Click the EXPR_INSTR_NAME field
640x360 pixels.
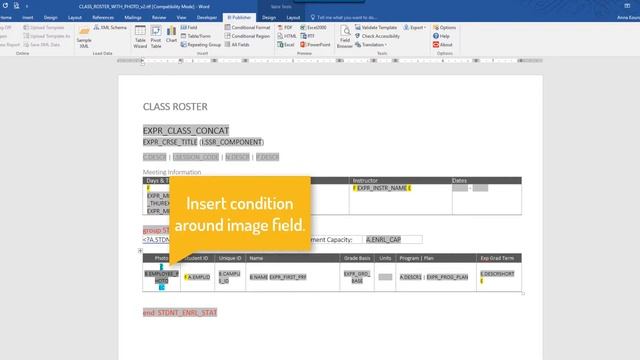pyautogui.click(x=382, y=188)
